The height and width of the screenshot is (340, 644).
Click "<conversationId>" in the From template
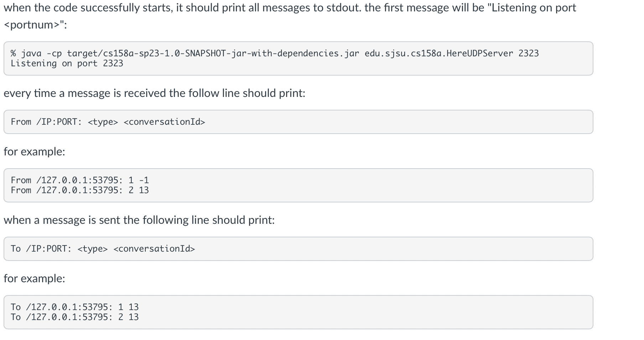click(164, 122)
